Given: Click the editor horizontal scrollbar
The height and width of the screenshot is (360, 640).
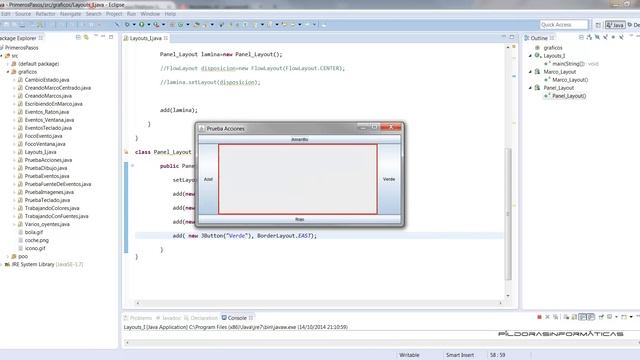Looking at the screenshot, I should (x=319, y=303).
